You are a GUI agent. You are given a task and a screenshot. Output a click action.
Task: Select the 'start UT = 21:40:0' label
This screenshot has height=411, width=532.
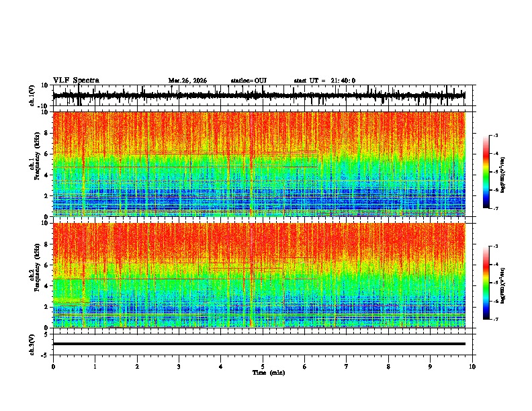pyautogui.click(x=324, y=81)
